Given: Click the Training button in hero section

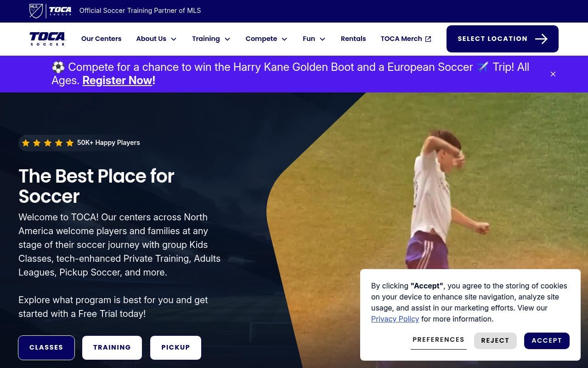Looking at the screenshot, I should pos(112,348).
